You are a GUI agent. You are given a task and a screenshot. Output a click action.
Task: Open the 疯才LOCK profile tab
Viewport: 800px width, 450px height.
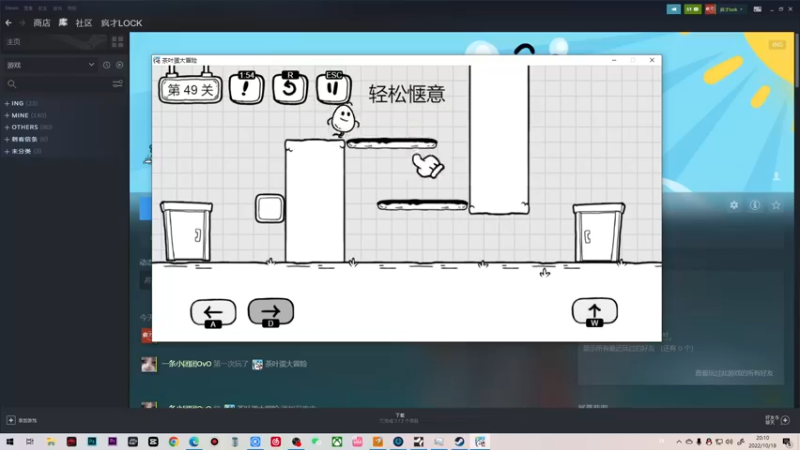pos(121,23)
